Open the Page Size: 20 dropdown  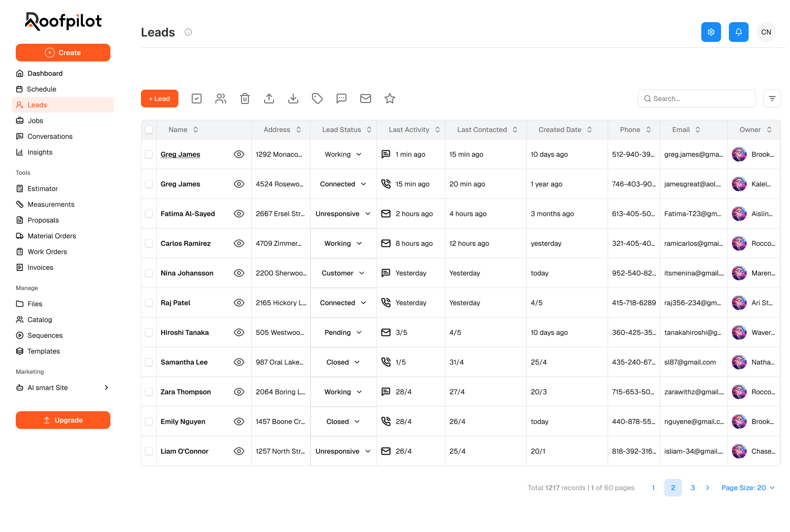pyautogui.click(x=748, y=488)
